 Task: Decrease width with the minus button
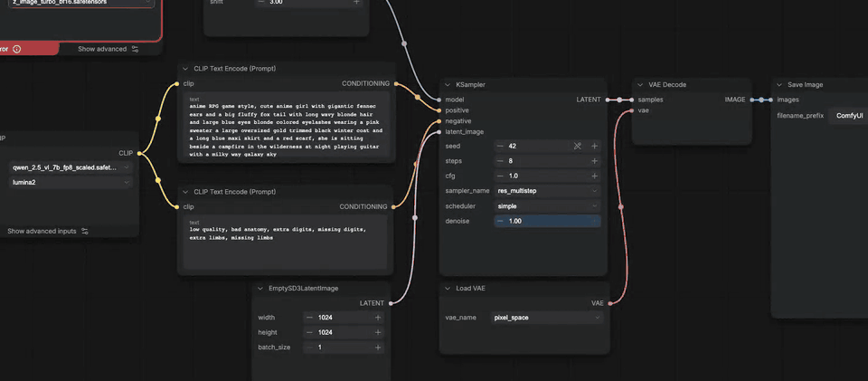(x=309, y=318)
